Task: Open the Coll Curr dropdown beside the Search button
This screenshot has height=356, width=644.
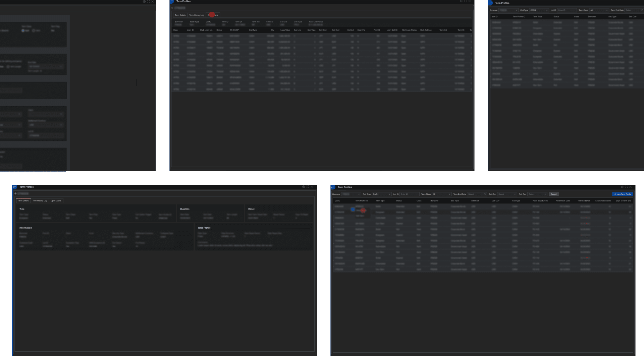Action: click(537, 194)
